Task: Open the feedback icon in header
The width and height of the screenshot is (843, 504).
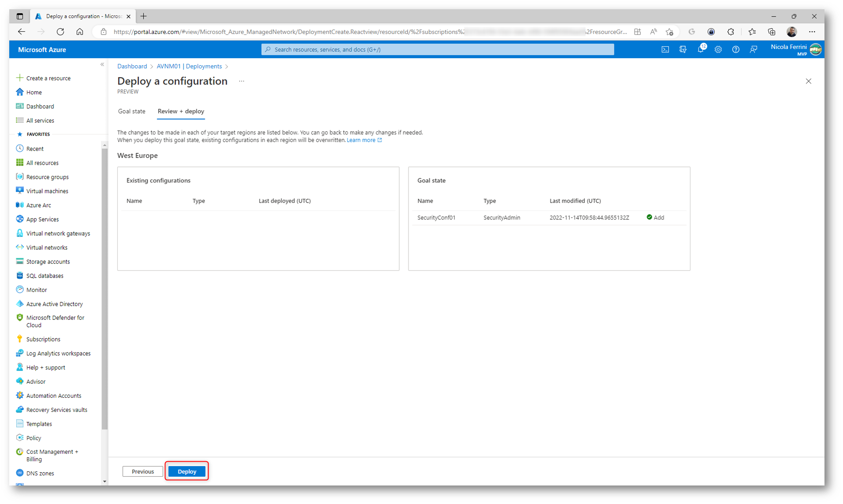Action: [x=753, y=49]
